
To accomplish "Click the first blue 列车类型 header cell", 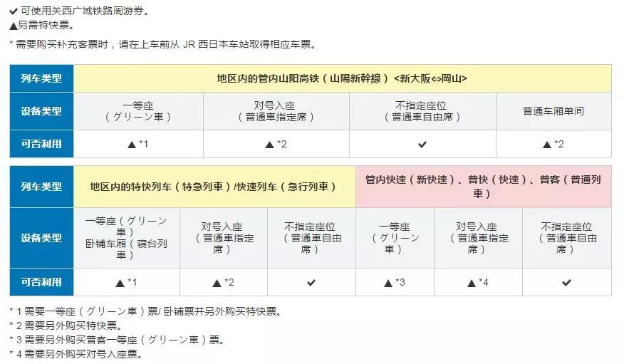I will coord(41,78).
